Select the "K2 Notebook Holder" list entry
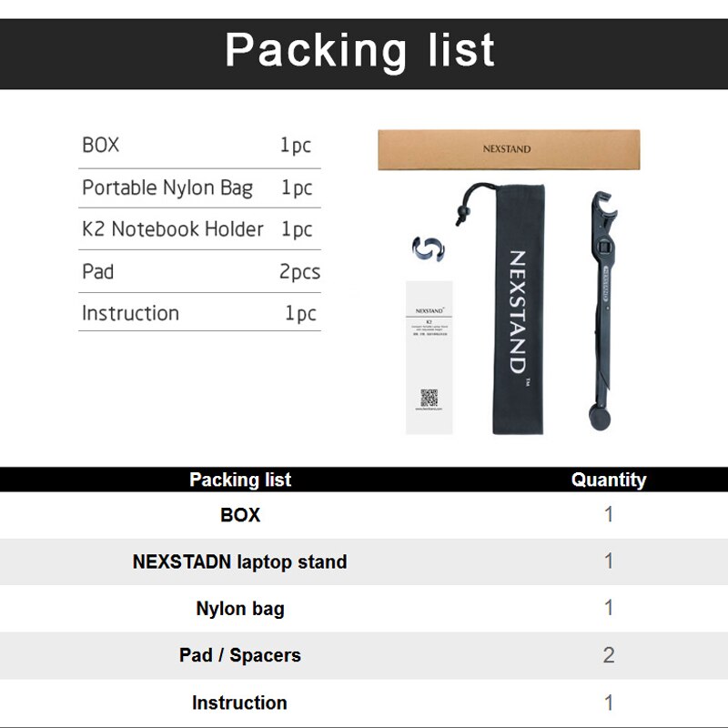The width and height of the screenshot is (728, 728). pyautogui.click(x=173, y=229)
